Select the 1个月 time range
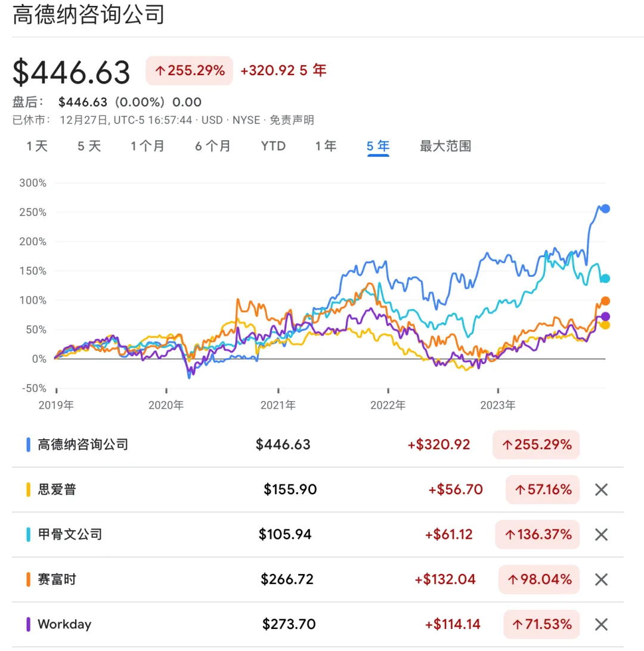The height and width of the screenshot is (651, 644). coord(148,146)
